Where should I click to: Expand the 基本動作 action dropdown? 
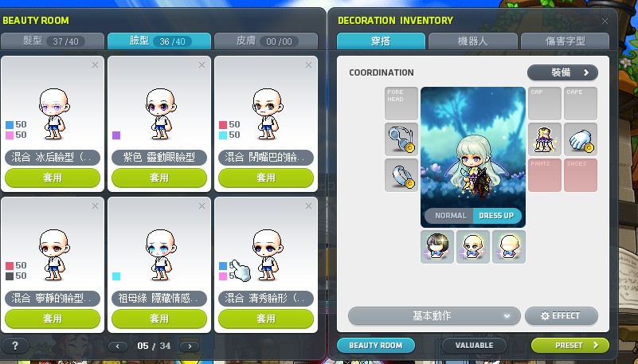click(434, 315)
